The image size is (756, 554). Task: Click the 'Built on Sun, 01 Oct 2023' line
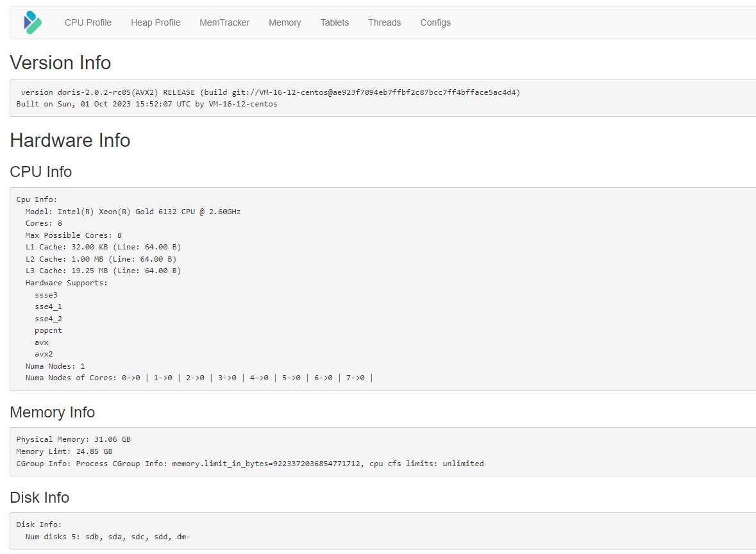147,104
